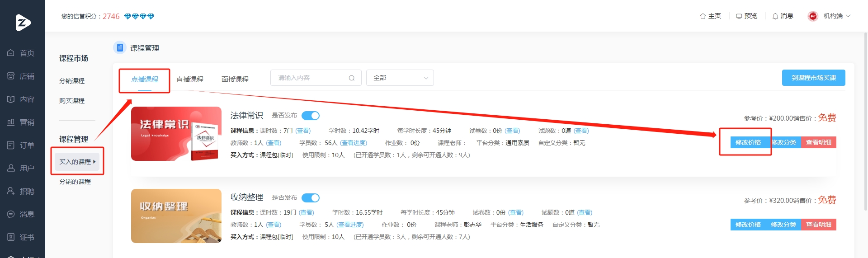This screenshot has width=868, height=258.
Task: Click 修改价格 for 收纳整理
Action: 748,225
